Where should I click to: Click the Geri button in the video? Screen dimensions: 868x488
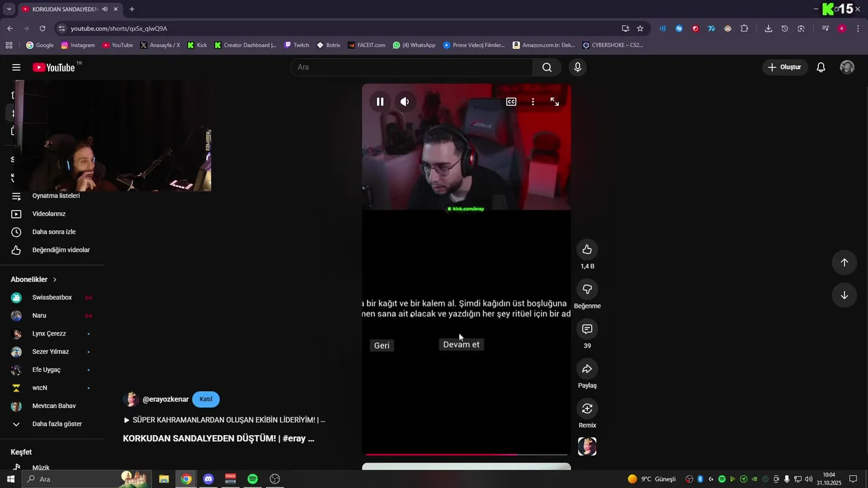point(382,346)
